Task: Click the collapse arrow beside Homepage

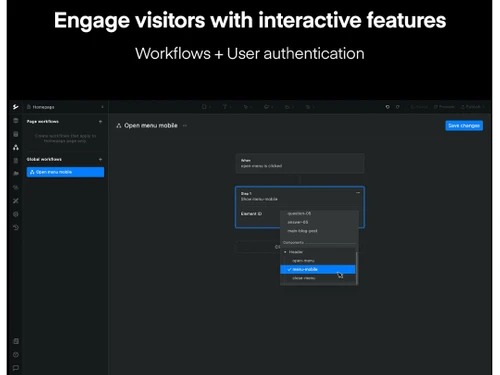Action: point(102,107)
